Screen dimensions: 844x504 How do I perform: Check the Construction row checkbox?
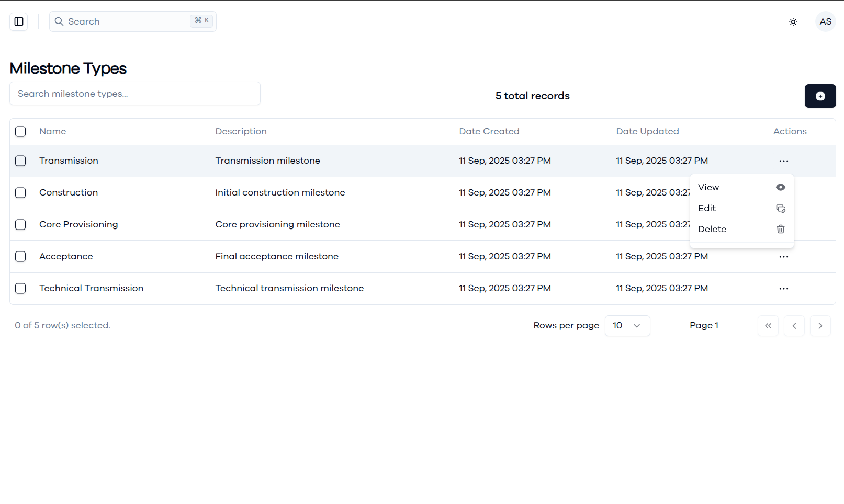(x=20, y=193)
